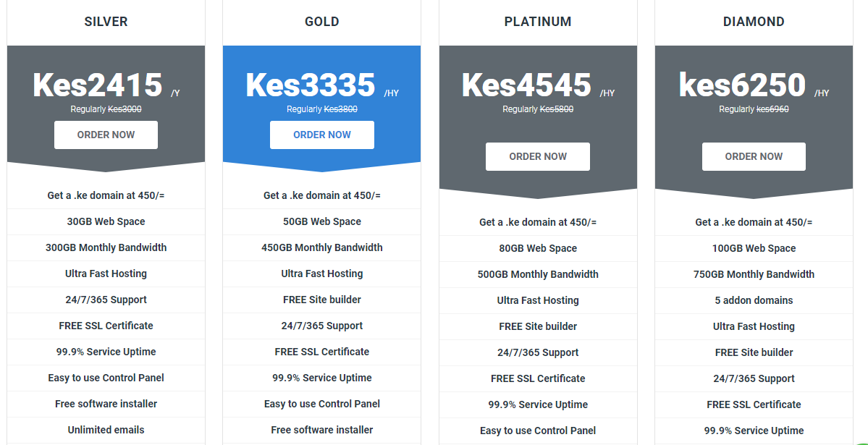Select the SILVER plan heading
This screenshot has height=445, width=868.
106,22
